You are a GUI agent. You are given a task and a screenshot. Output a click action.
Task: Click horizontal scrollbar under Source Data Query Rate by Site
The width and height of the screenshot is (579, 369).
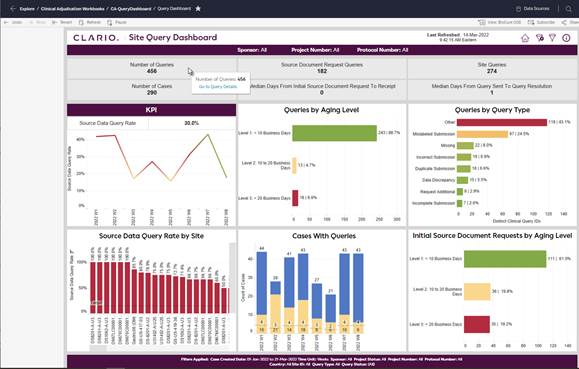click(98, 348)
